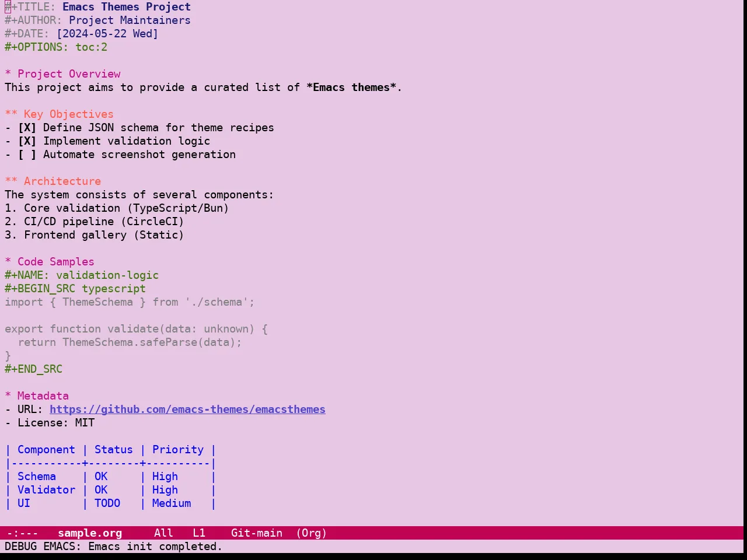Viewport: 747px width, 560px height.
Task: Click the Medium priority cell
Action: 172,503
